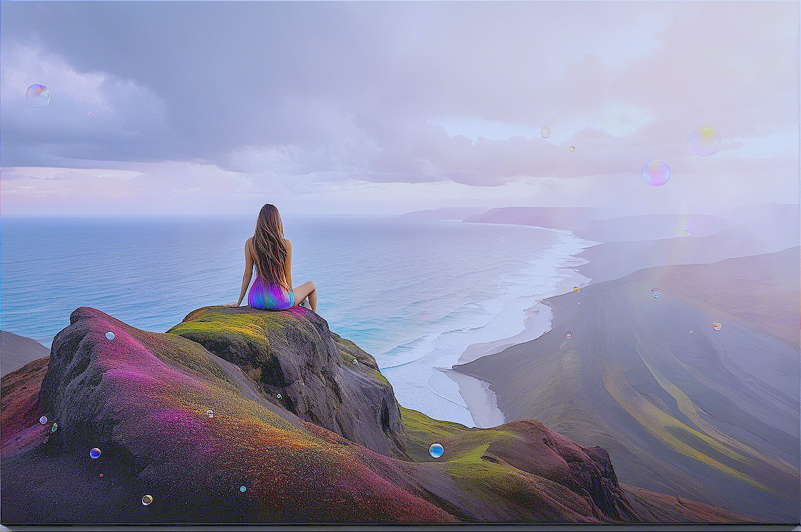Click the small white bubble on left rock face

point(110,336)
